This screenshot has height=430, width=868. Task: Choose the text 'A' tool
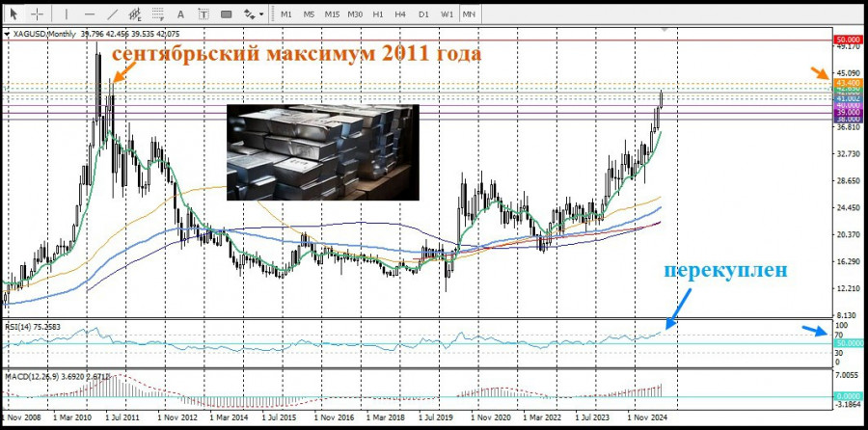click(180, 13)
